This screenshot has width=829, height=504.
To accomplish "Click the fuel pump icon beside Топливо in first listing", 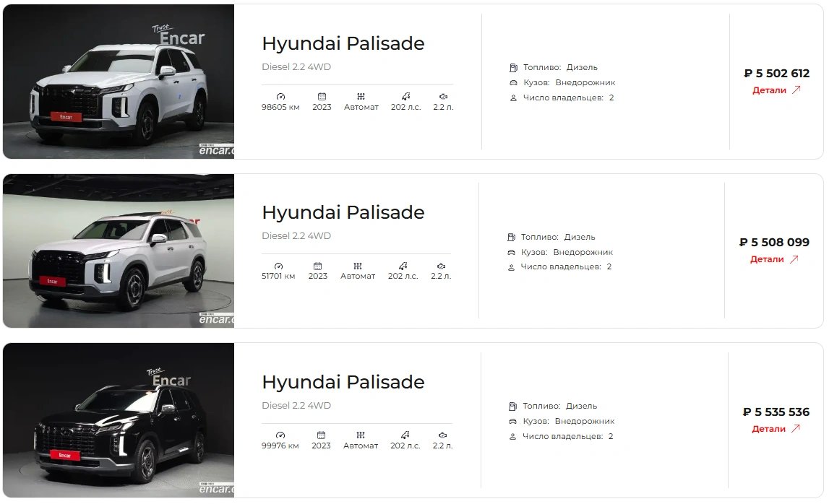I will coord(513,68).
